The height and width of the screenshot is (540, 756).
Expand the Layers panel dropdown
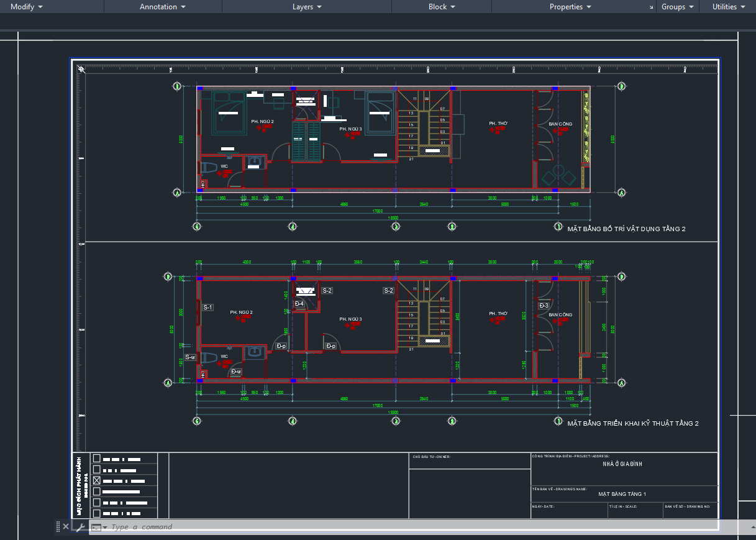click(x=307, y=7)
